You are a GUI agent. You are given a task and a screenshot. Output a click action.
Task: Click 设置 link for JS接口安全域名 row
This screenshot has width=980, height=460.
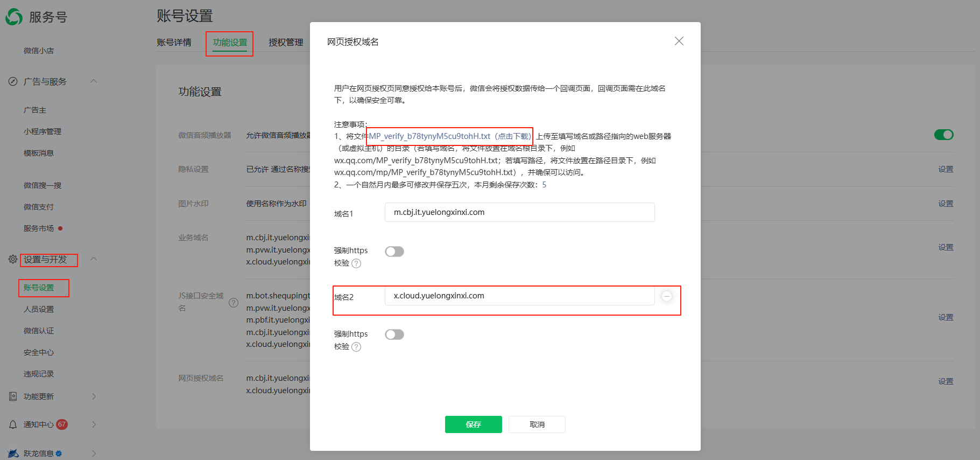click(x=946, y=317)
